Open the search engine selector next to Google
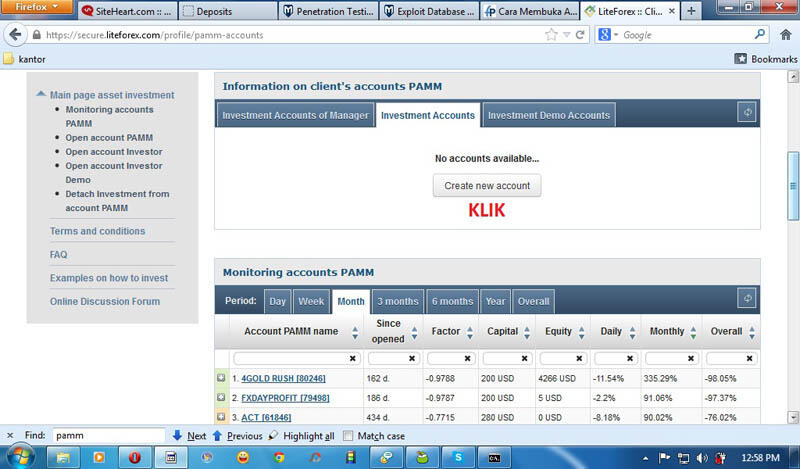 tap(608, 35)
